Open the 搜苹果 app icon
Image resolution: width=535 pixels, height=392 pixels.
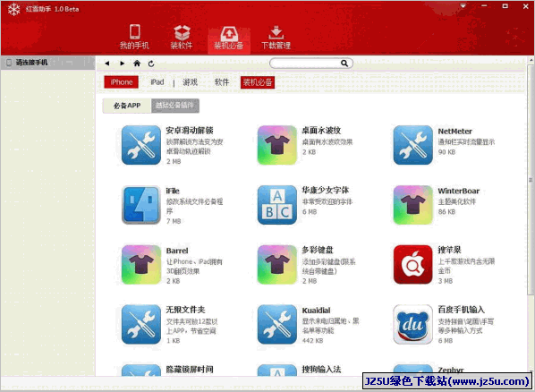[412, 265]
